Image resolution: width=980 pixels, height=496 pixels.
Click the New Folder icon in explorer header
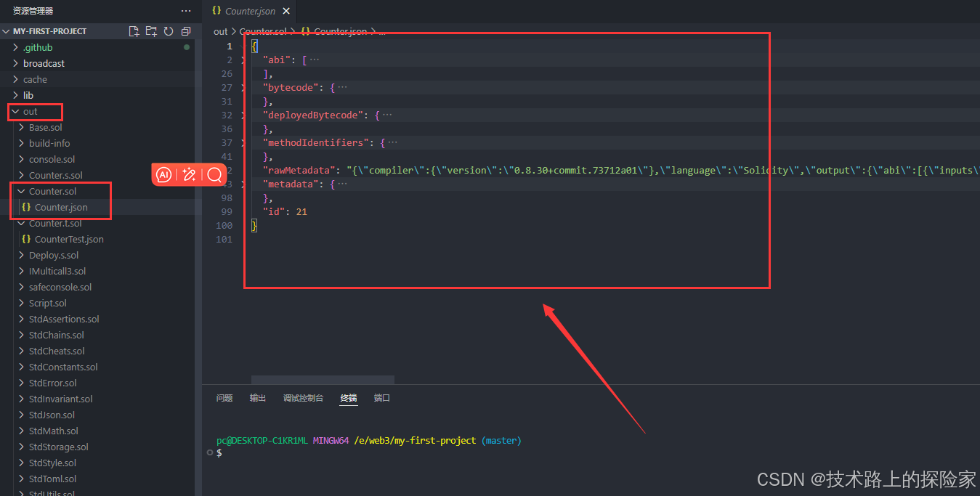point(151,31)
